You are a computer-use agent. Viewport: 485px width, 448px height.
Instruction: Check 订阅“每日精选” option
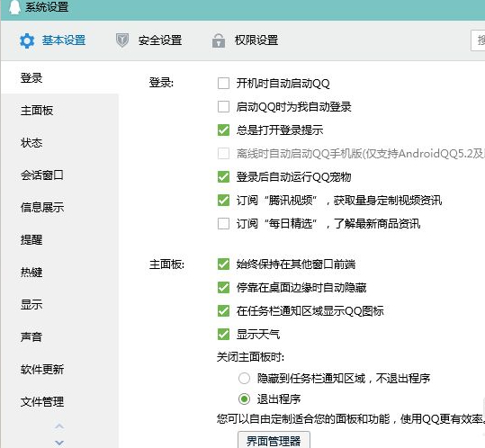pos(223,223)
